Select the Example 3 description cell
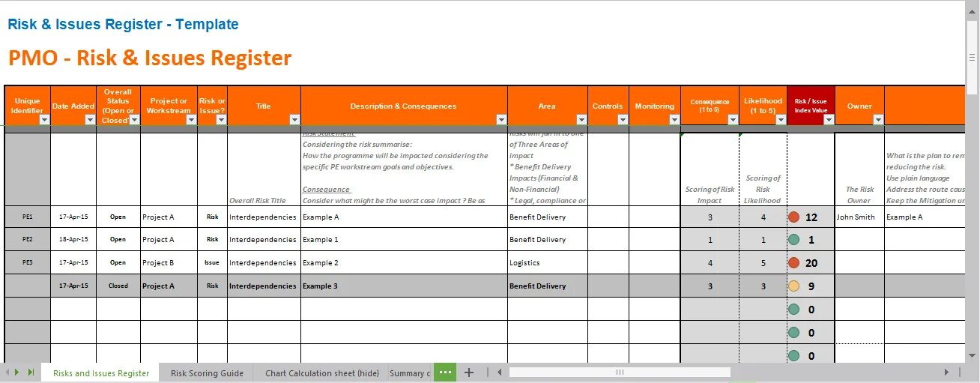Screen dimensions: 980x383 (405, 286)
